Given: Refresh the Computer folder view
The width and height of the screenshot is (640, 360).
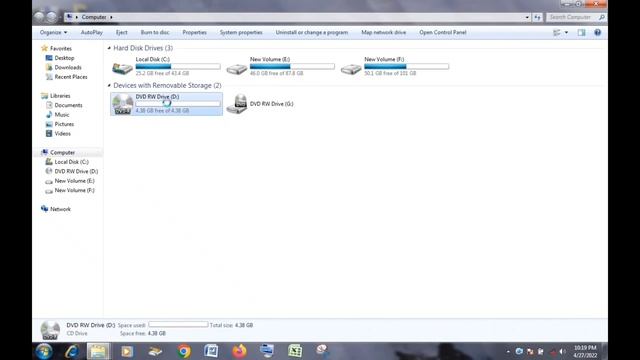Looking at the screenshot, I should [537, 17].
